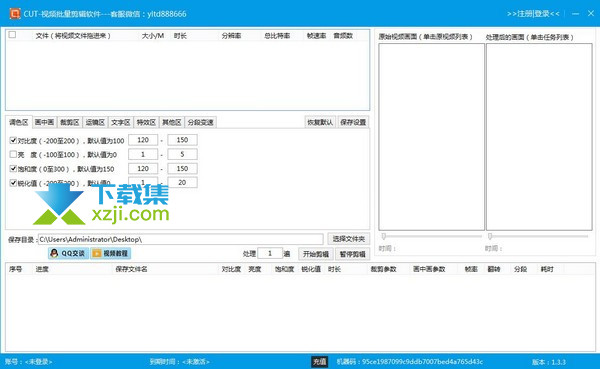
Task: Click the CUT app logo icon
Action: (x=15, y=14)
